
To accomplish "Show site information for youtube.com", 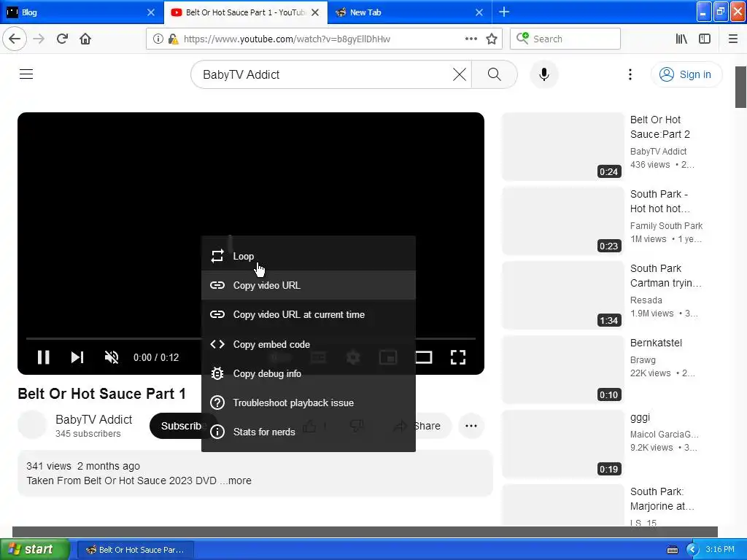I will point(158,39).
